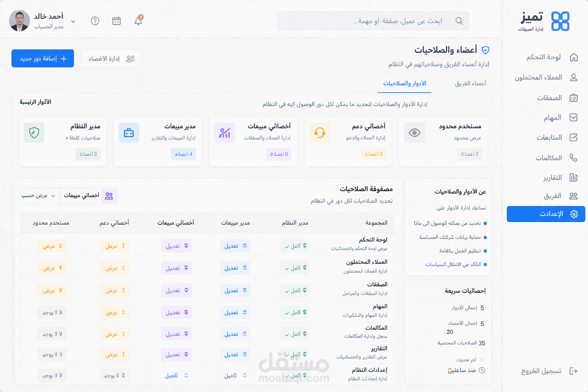Click the مدير مبيعات briefcase icon
Image resolution: width=588 pixels, height=392 pixels.
[129, 132]
